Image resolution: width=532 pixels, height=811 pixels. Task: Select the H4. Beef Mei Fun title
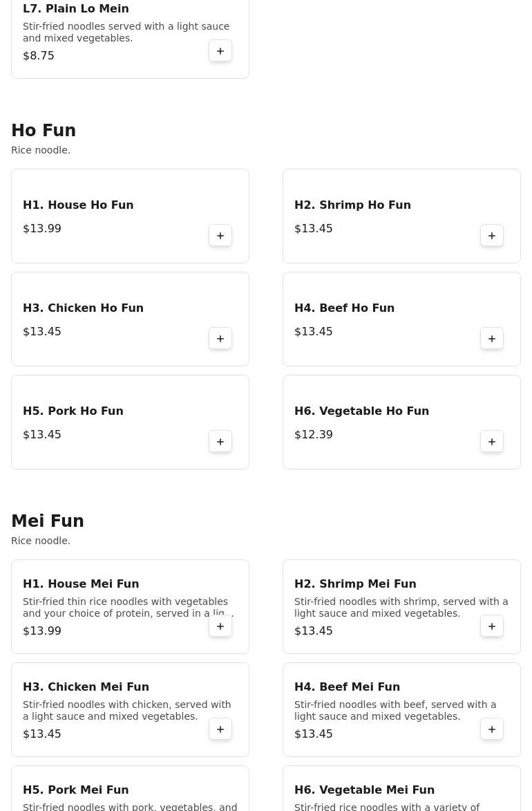click(x=347, y=687)
